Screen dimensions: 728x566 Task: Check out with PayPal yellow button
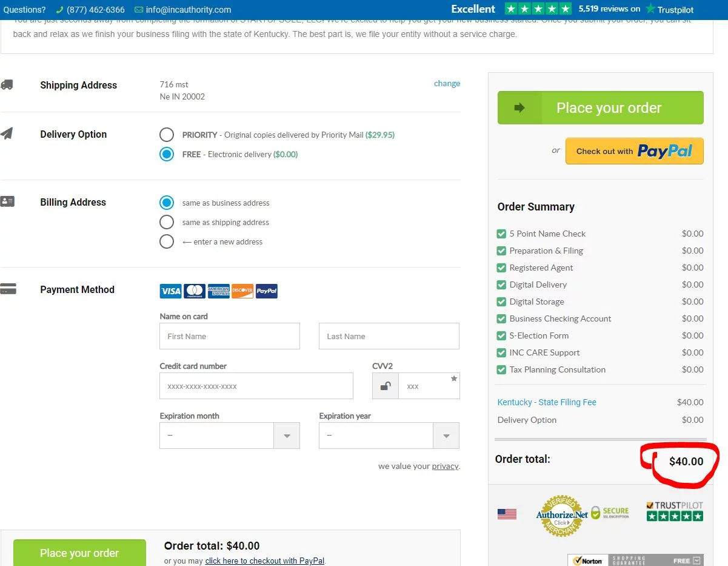634,151
